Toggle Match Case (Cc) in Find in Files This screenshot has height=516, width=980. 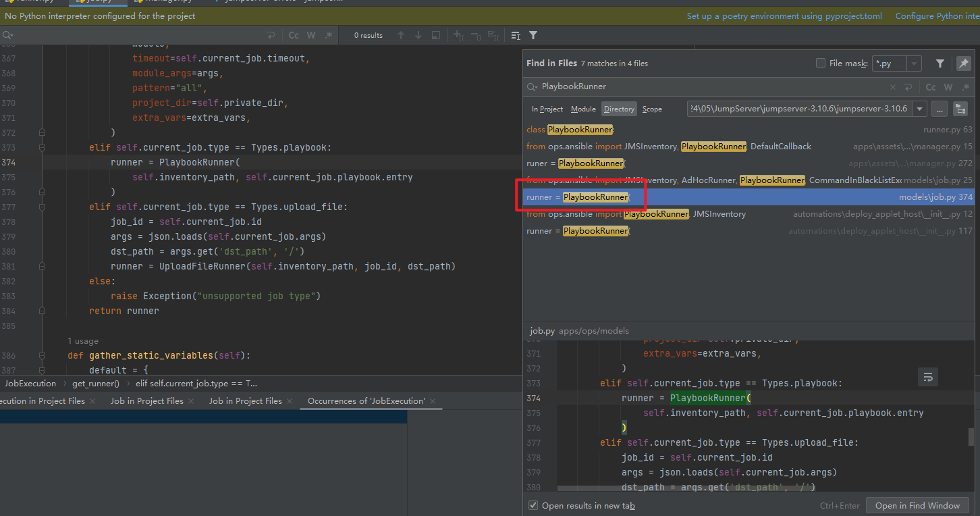pyautogui.click(x=931, y=86)
